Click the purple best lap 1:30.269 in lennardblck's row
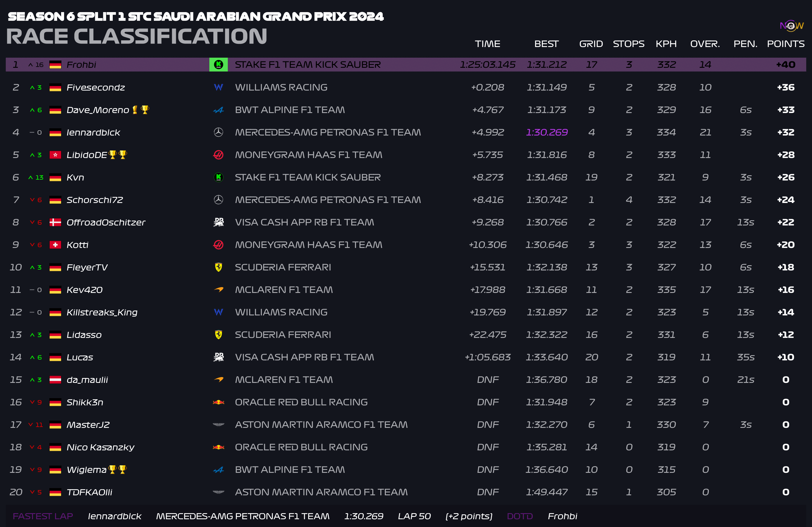This screenshot has width=812, height=527. [546, 132]
